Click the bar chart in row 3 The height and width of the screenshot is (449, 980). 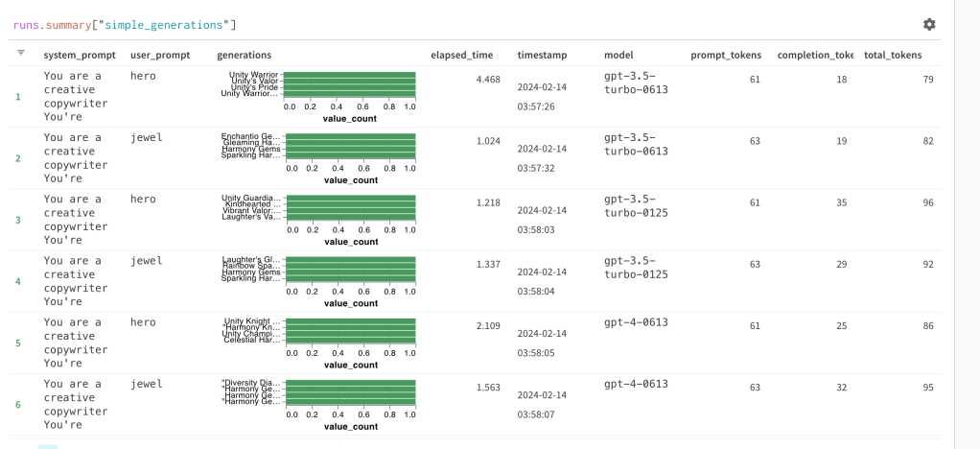350,208
